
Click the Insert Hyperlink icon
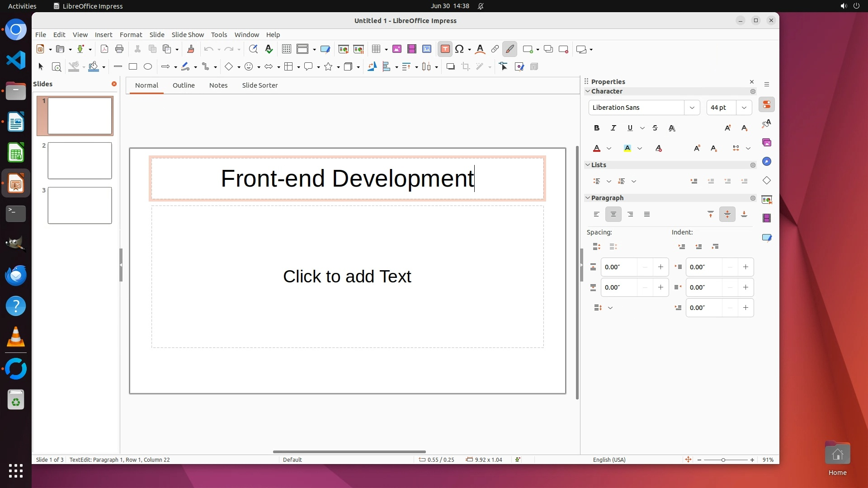(495, 49)
